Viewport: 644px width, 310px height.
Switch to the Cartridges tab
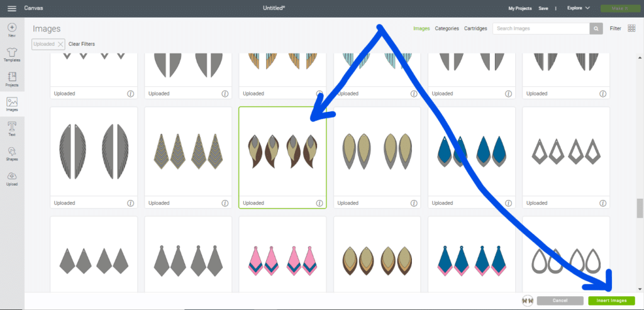click(x=475, y=28)
